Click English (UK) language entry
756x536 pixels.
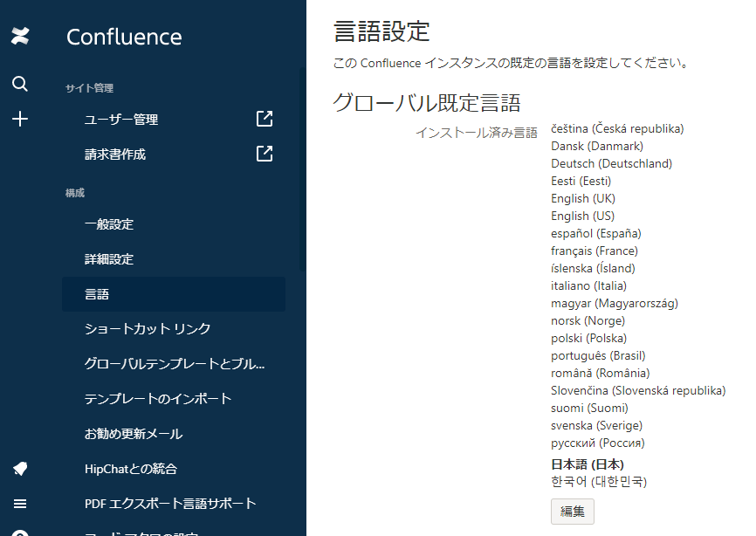click(583, 198)
